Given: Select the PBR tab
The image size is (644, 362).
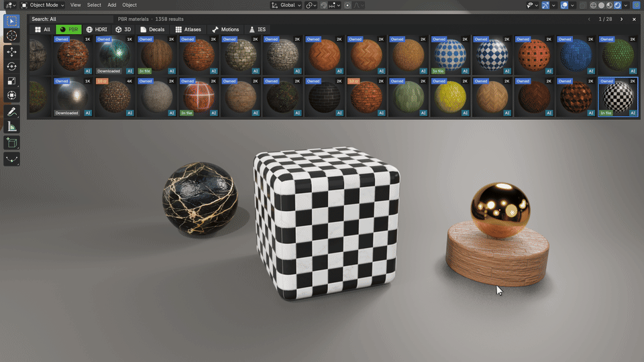Looking at the screenshot, I should 68,29.
